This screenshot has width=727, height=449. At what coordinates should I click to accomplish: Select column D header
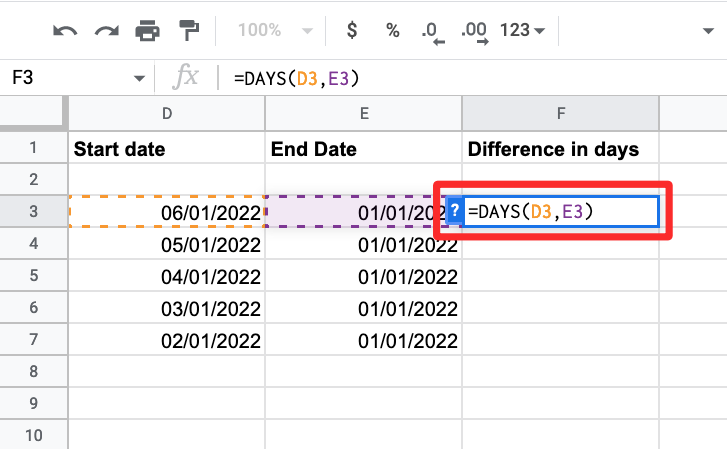167,115
